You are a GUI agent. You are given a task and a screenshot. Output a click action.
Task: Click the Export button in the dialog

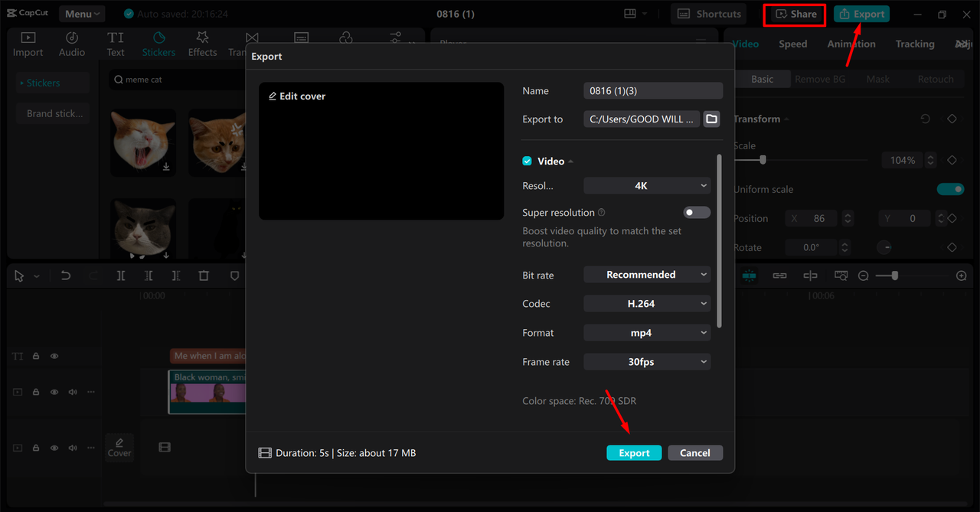[634, 453]
